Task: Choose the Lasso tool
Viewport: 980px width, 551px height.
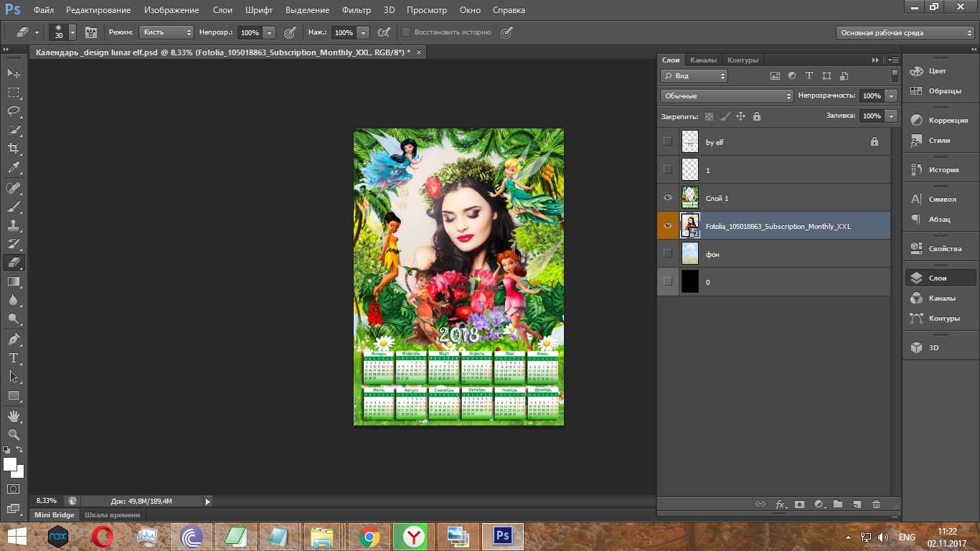Action: [x=14, y=111]
